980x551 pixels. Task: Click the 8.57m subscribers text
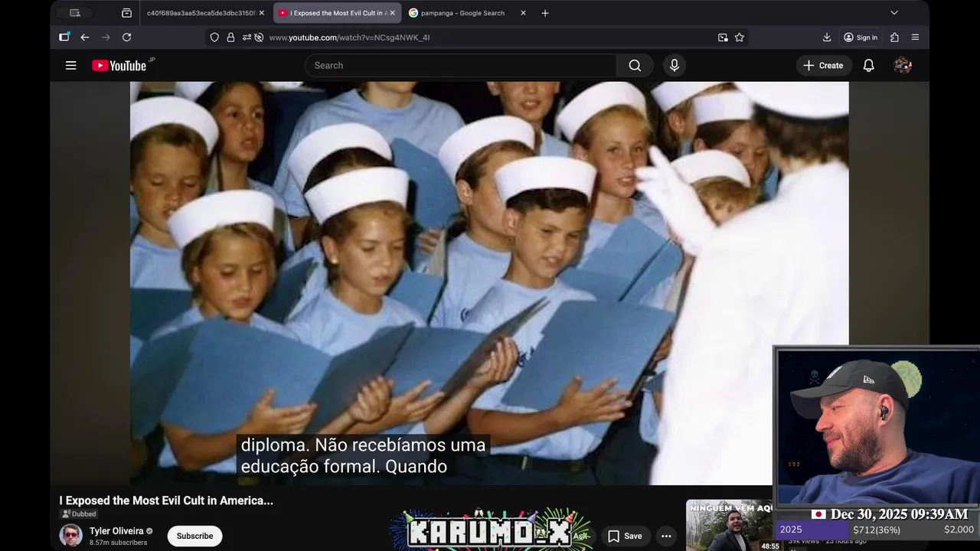pyautogui.click(x=118, y=543)
